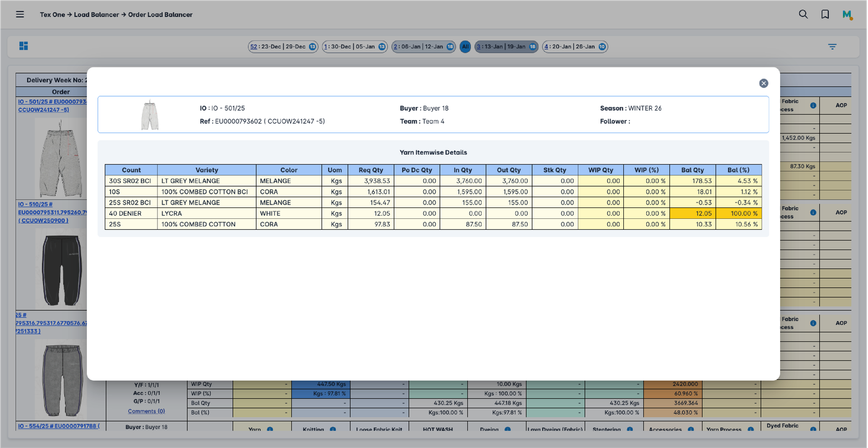Select week 52 tab 23-Dec to 29-Dec
The width and height of the screenshot is (868, 448).
coord(283,47)
